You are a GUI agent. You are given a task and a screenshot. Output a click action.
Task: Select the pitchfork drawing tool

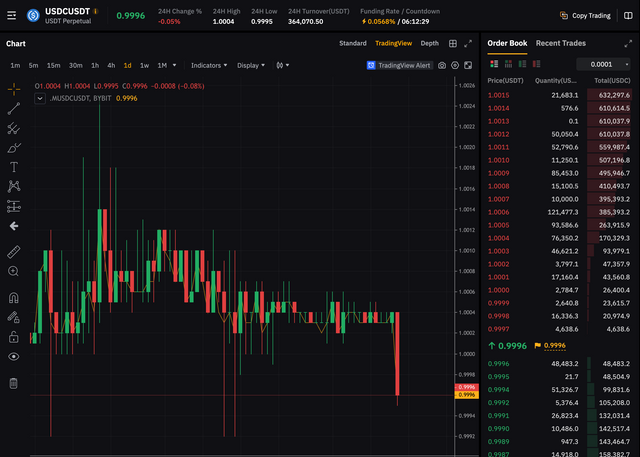point(13,128)
